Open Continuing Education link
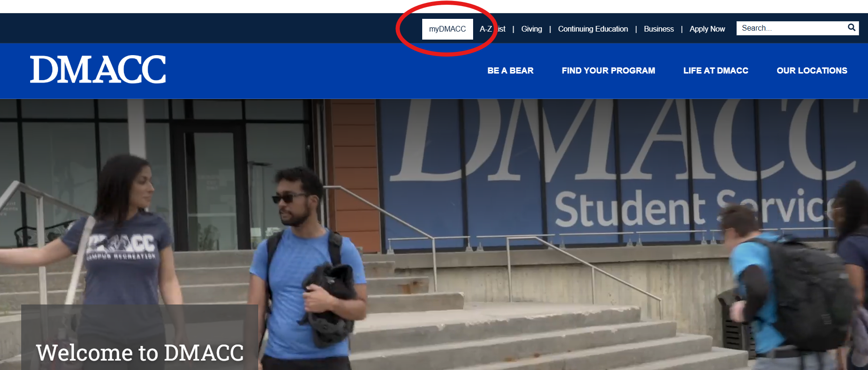The width and height of the screenshot is (868, 370). pyautogui.click(x=593, y=29)
